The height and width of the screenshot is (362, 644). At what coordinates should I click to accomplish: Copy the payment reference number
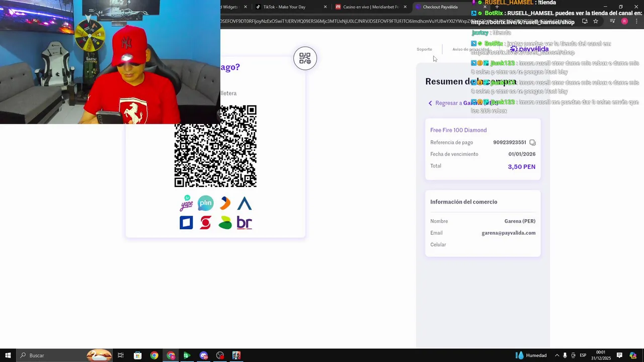(x=532, y=142)
